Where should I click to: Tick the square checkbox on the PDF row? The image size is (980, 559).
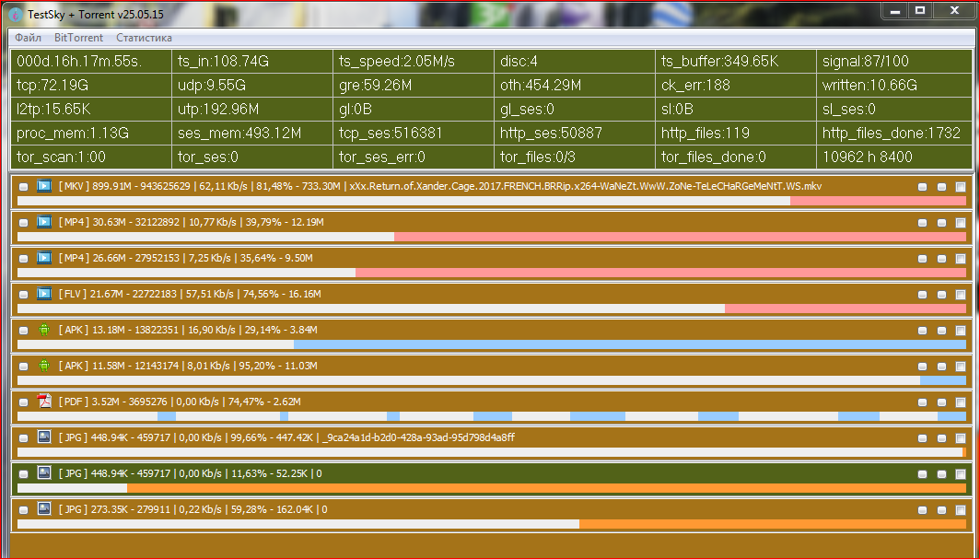point(961,402)
